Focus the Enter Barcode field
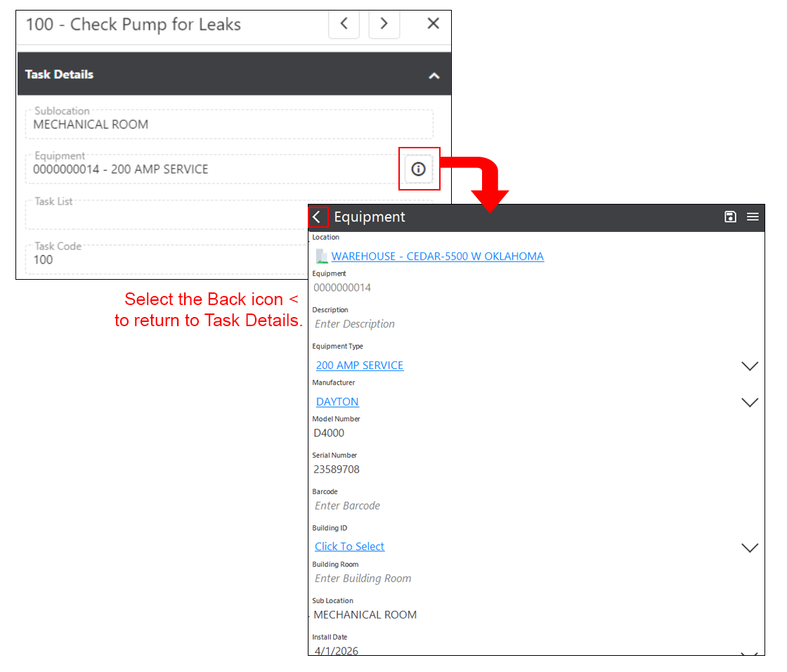 (347, 506)
